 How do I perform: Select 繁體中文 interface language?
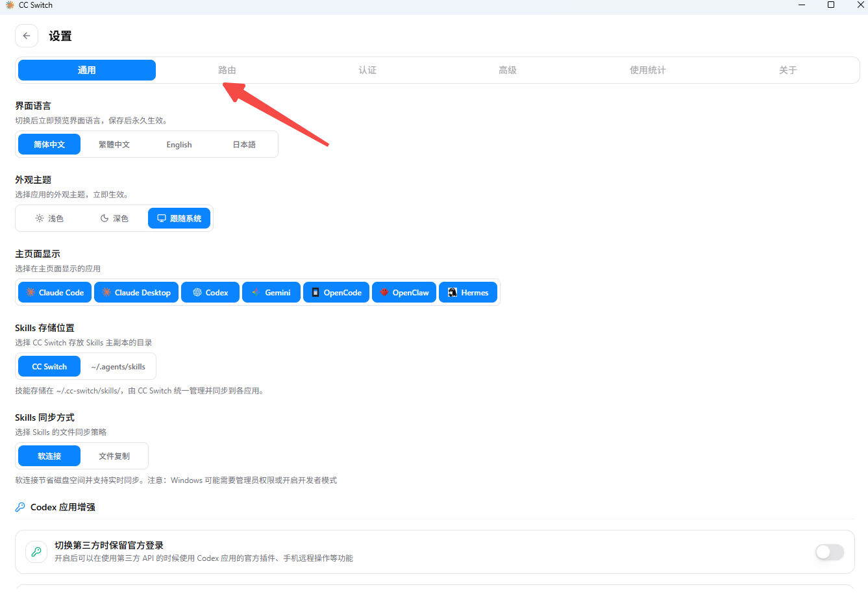(114, 144)
